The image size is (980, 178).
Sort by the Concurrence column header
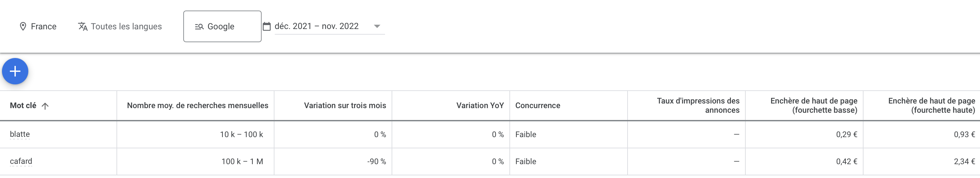[x=538, y=105]
